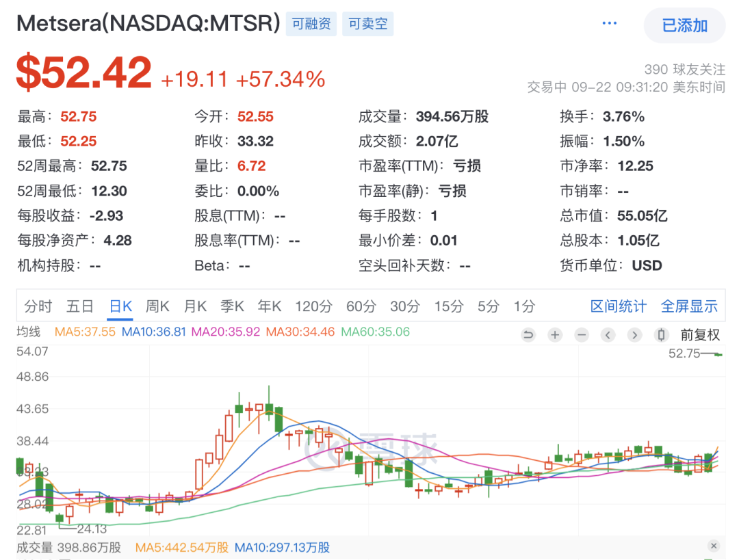Switch to the 五日 chart tab
739x560 pixels.
tap(79, 306)
